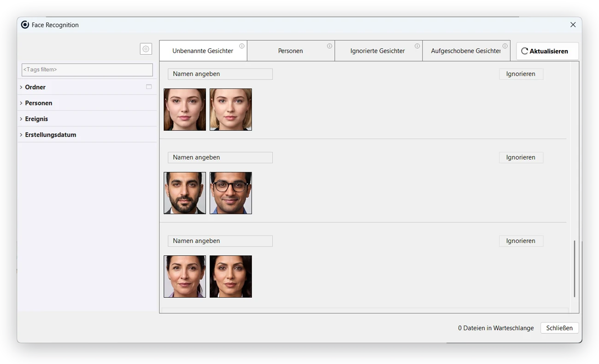Screen dimensions: 599x364
Task: Click Namen angeben field above the bearded man
Action: (x=220, y=157)
